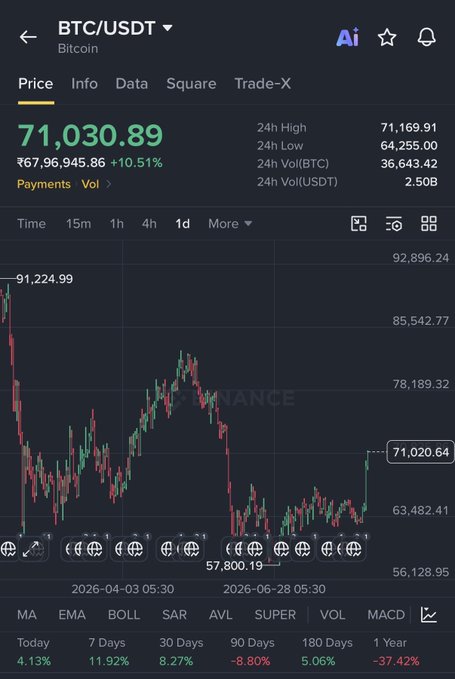Open the Trade-X tab

point(262,84)
